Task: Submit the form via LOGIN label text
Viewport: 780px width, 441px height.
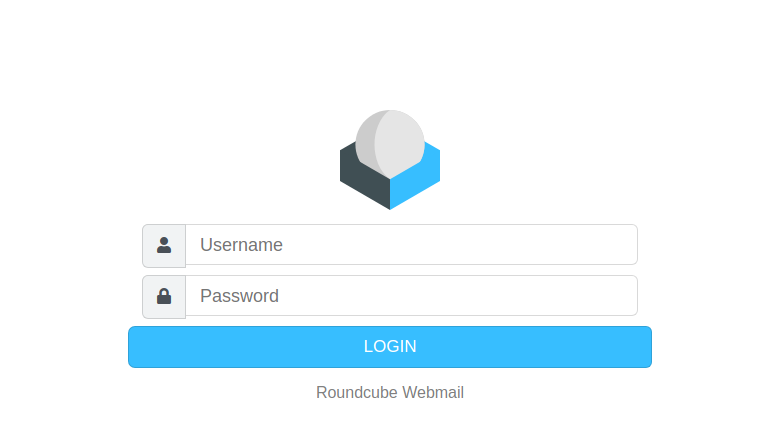Action: pos(390,347)
